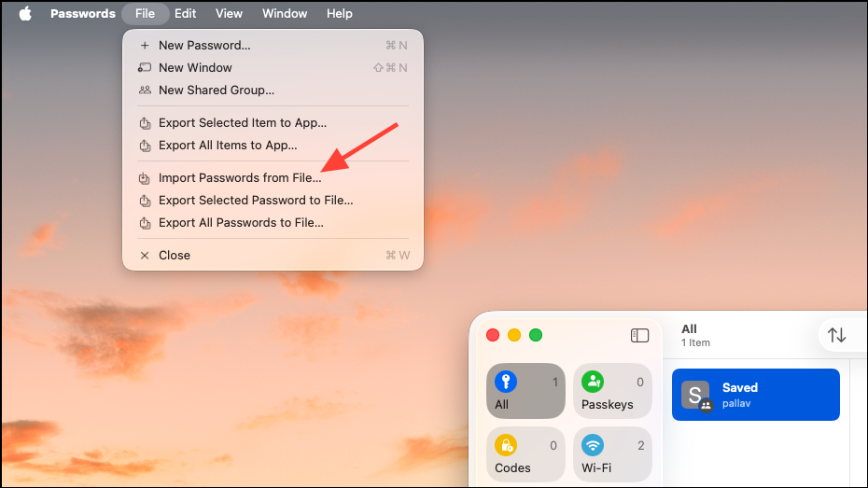Image resolution: width=868 pixels, height=488 pixels.
Task: Select Export All Passwords to File…
Action: tap(273, 222)
